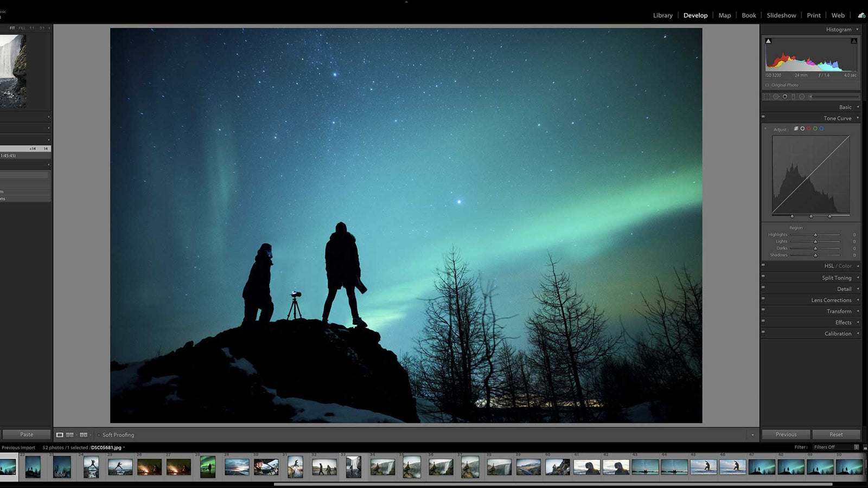Viewport: 868px width, 488px height.
Task: Select the red channel in Tone Curve Adjust
Action: point(809,129)
